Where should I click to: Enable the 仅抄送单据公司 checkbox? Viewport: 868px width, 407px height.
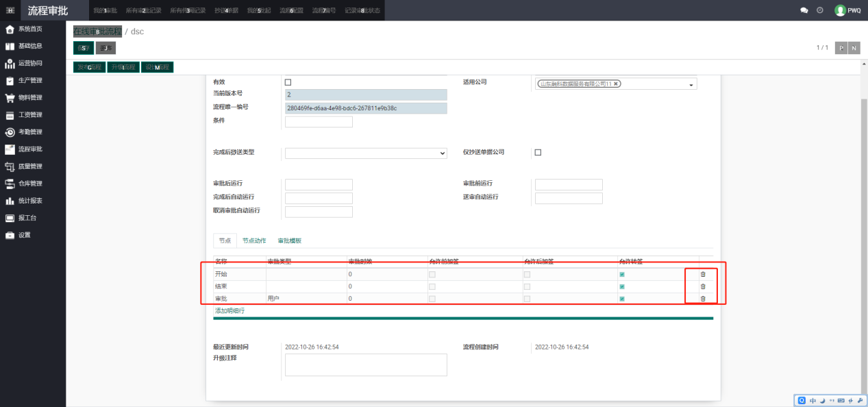tap(538, 152)
